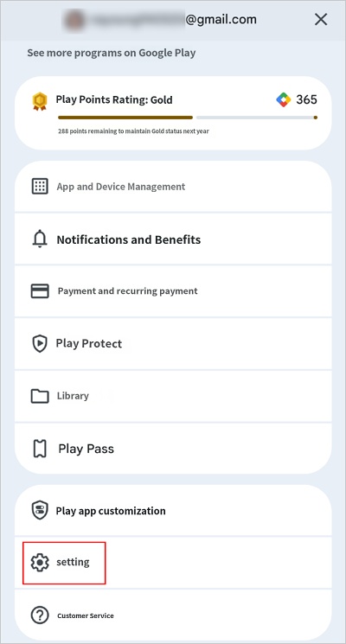Click the 365 points balance

click(306, 99)
